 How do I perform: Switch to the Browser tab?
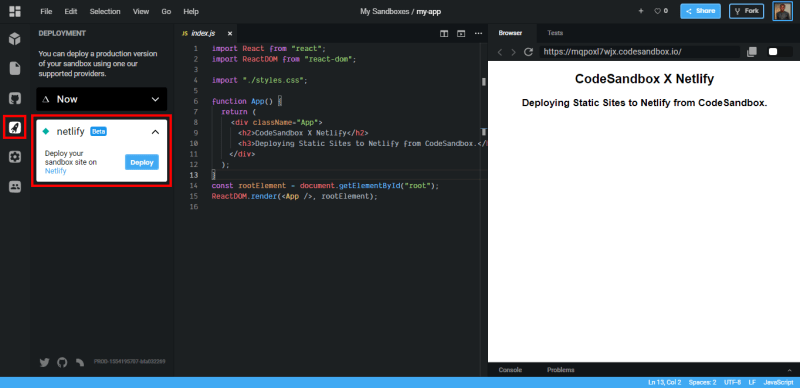coord(510,33)
